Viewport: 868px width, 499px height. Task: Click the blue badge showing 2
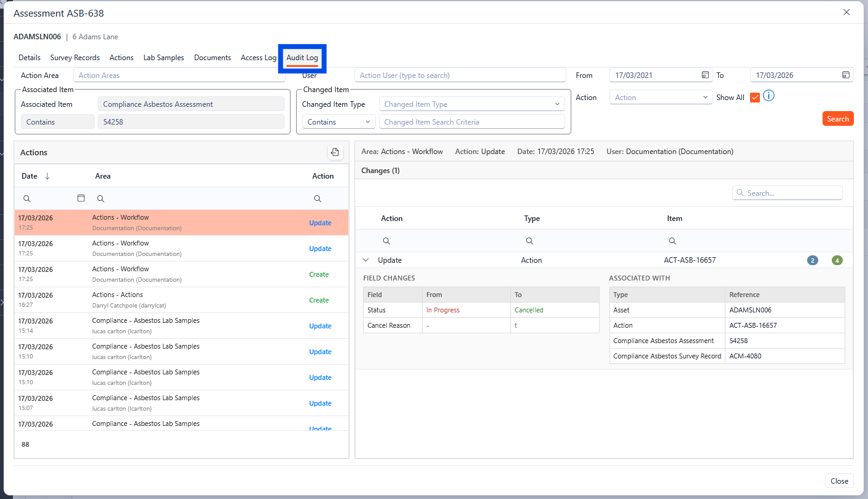[x=813, y=260]
